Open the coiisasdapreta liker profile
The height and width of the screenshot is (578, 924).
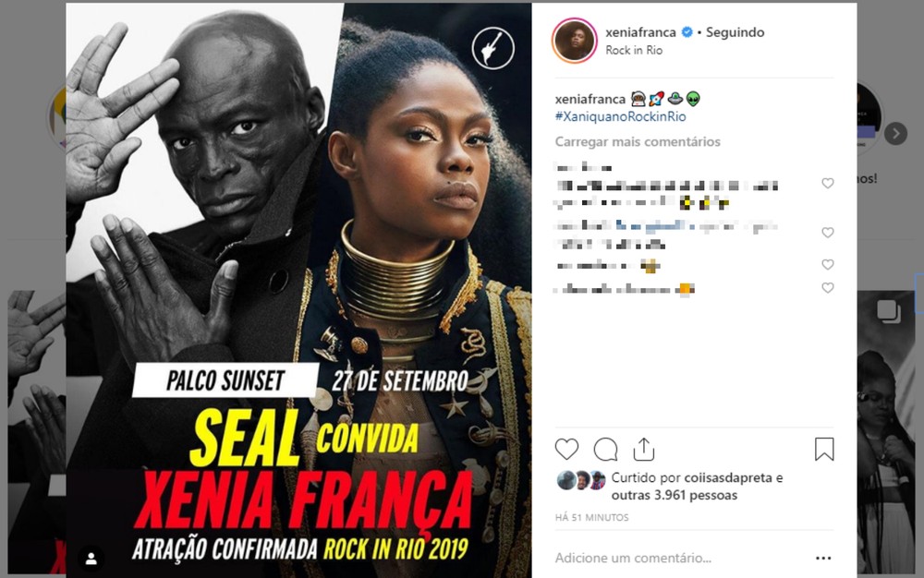pos(728,478)
